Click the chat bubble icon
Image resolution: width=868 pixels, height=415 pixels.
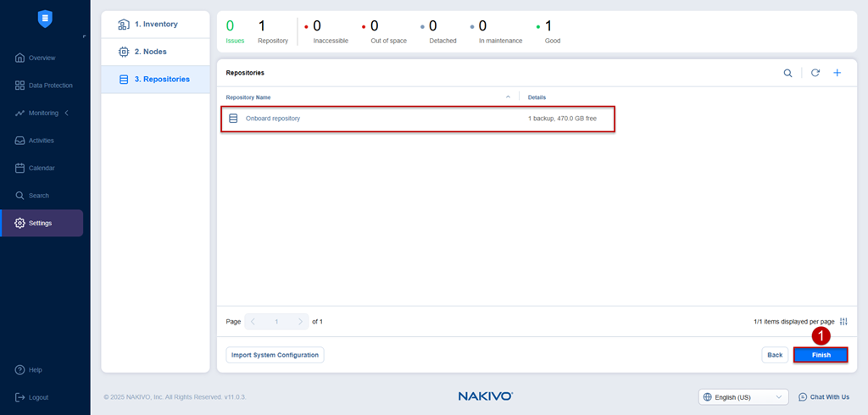(x=803, y=397)
